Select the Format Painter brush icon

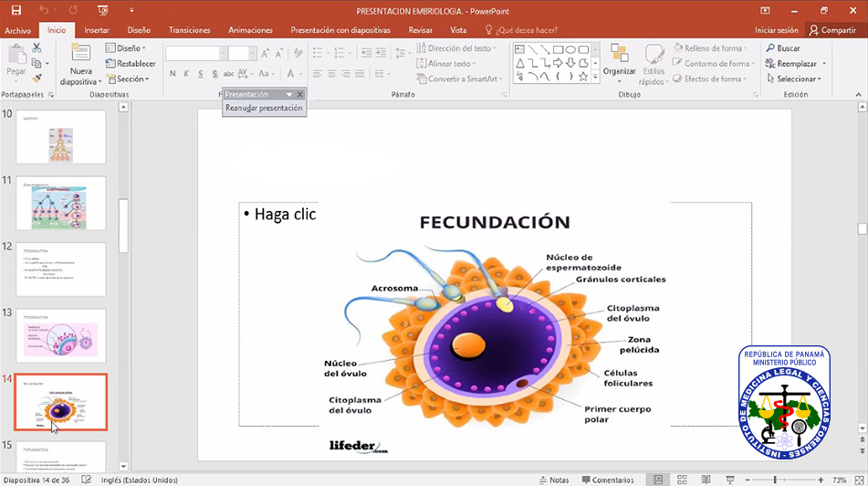[x=37, y=79]
